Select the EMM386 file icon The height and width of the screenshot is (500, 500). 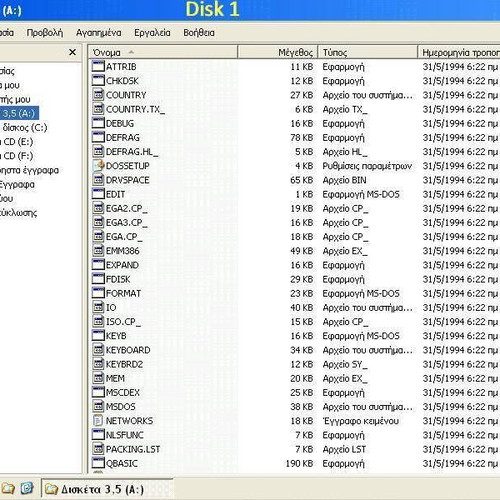[98, 251]
